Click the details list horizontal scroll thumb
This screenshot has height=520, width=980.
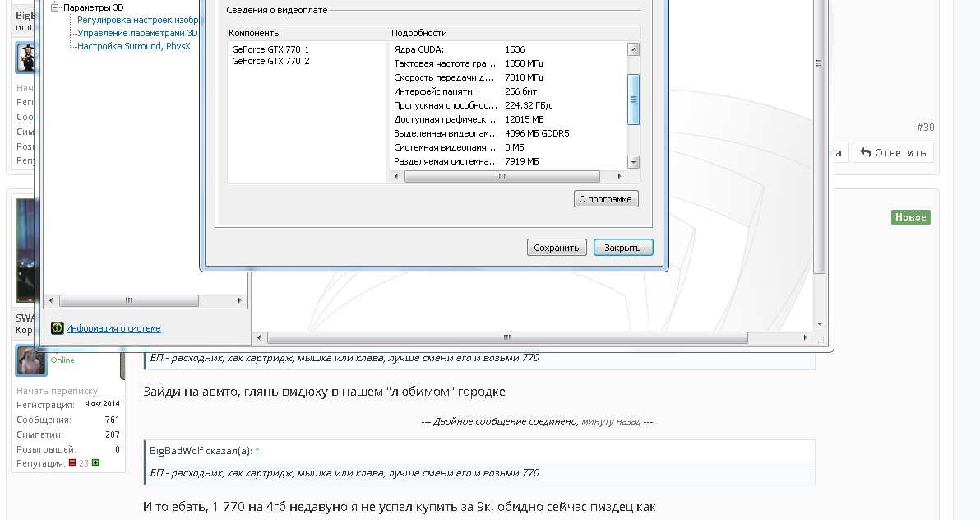click(502, 176)
